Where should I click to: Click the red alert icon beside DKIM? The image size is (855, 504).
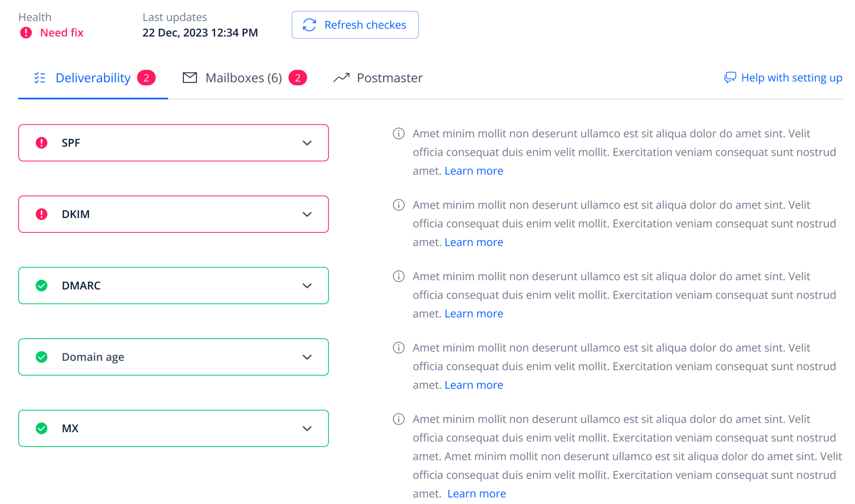[41, 214]
